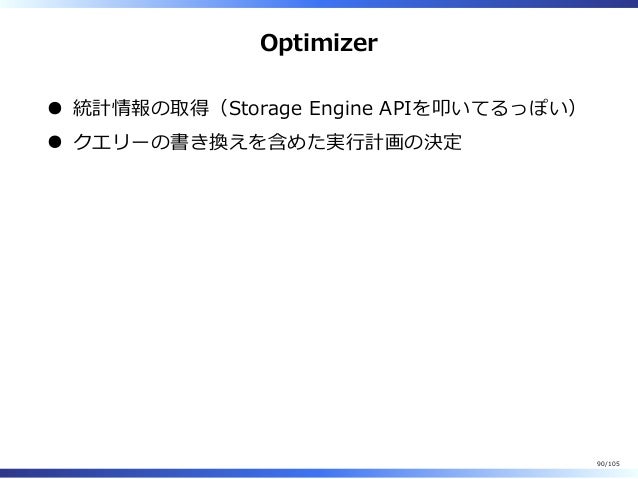Click the slide number 90/105
638x479 pixels.
(608, 464)
